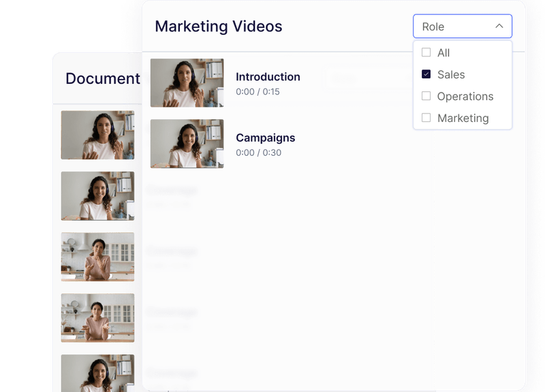Select the third thumbnail showing woman gesturing

point(97,257)
